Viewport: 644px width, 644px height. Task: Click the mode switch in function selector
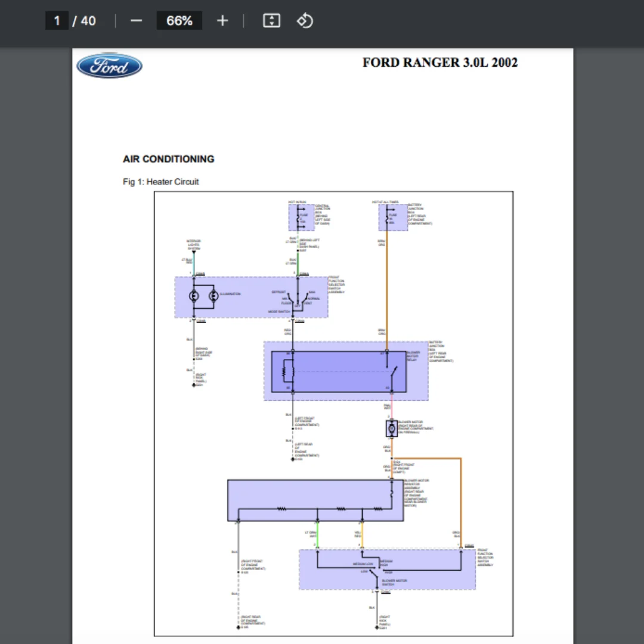coord(298,302)
